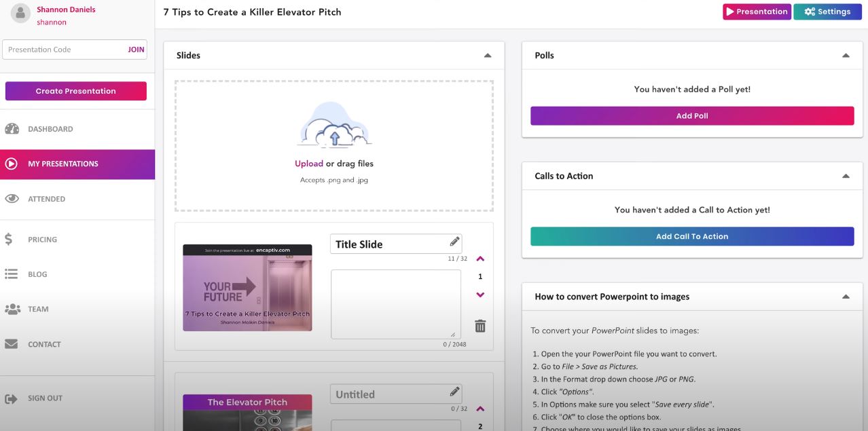Click the Blog list icon

(x=12, y=274)
